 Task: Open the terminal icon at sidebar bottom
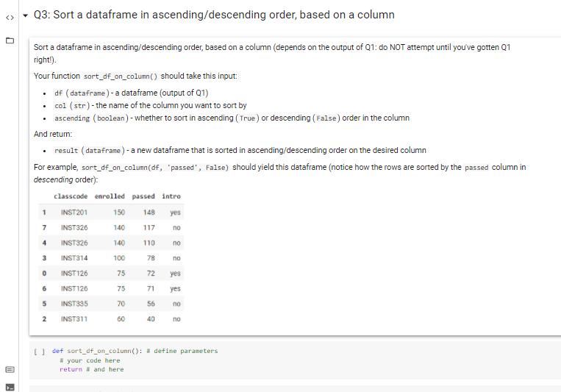point(10,387)
